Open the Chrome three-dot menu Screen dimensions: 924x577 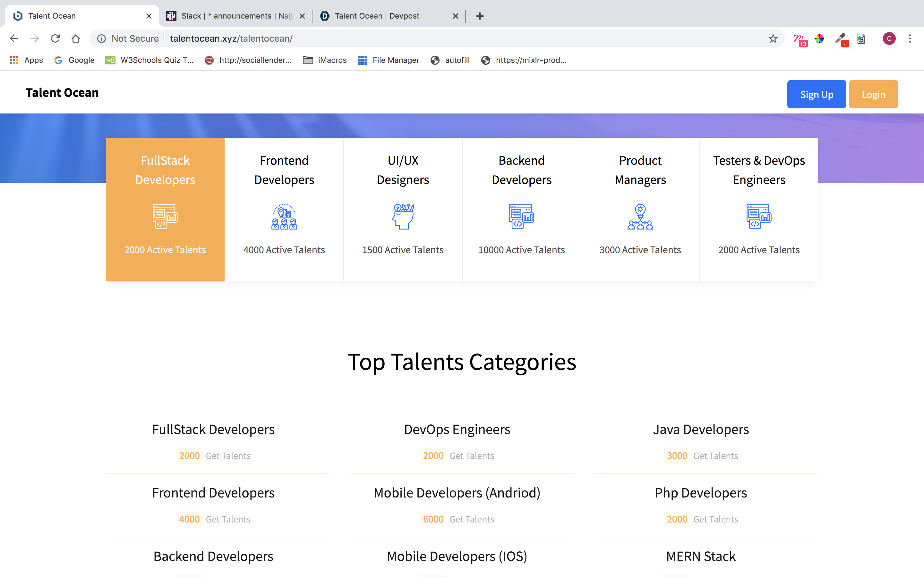point(910,38)
